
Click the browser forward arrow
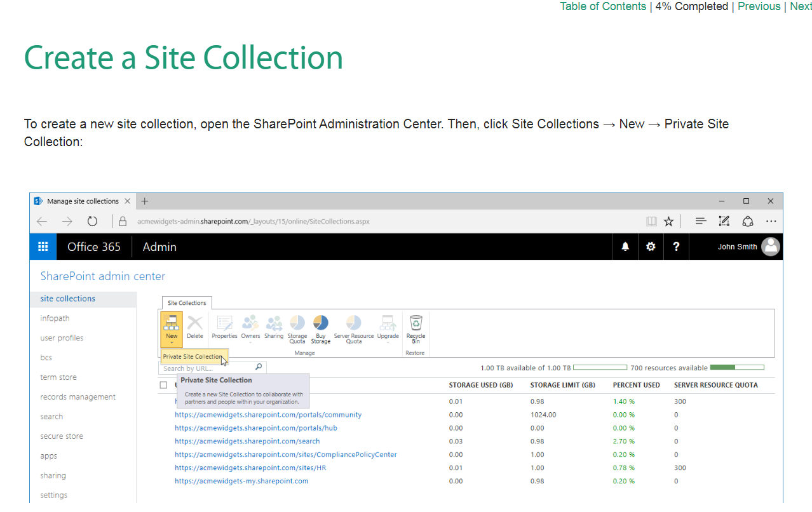67,221
